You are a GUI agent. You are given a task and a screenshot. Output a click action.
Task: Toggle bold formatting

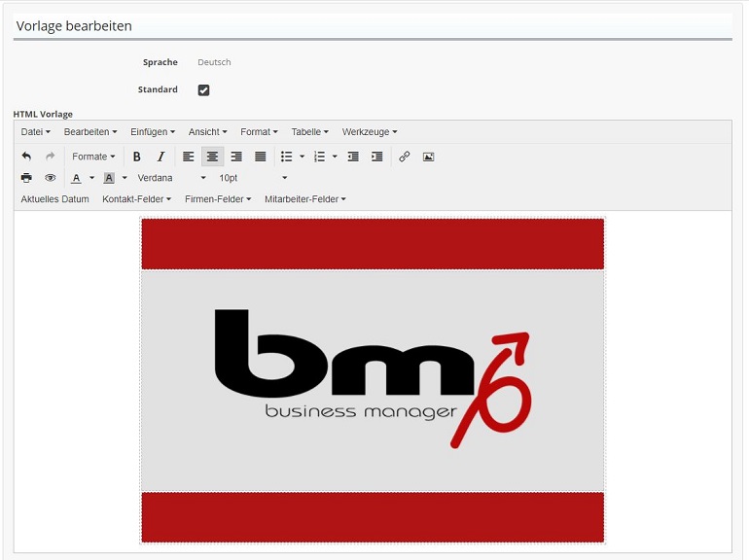136,157
